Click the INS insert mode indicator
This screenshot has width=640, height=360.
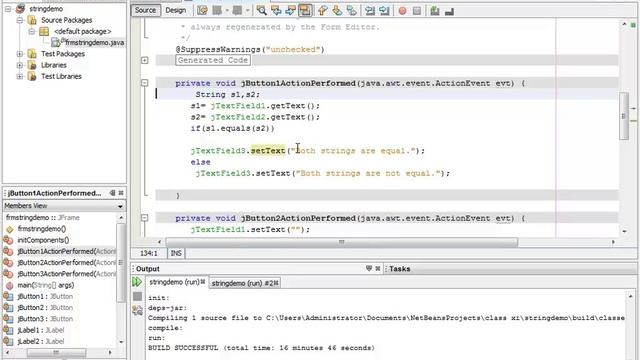176,253
